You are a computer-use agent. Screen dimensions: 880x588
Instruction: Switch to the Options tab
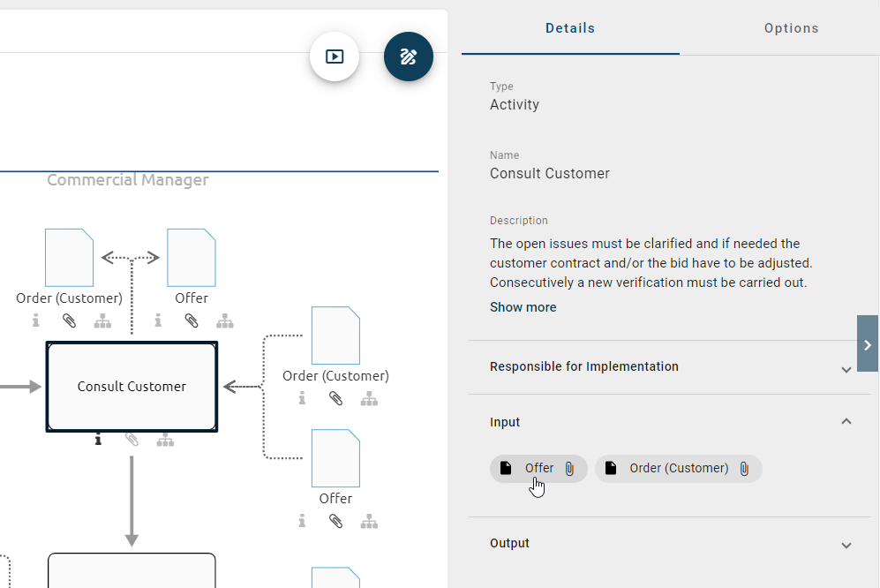[x=791, y=27]
